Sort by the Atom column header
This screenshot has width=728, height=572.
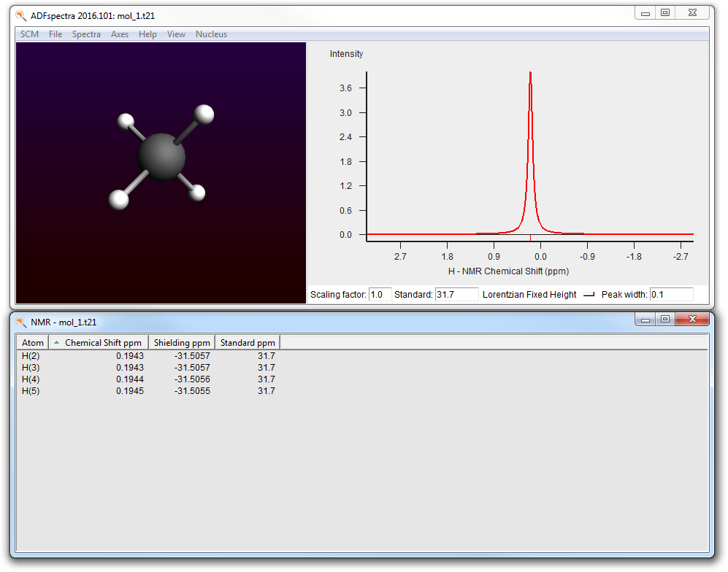pyautogui.click(x=33, y=343)
